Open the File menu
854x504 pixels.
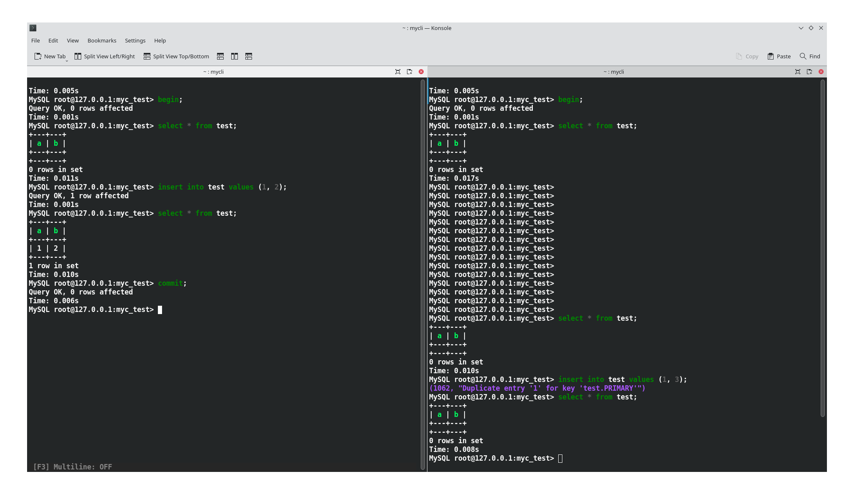pyautogui.click(x=35, y=40)
